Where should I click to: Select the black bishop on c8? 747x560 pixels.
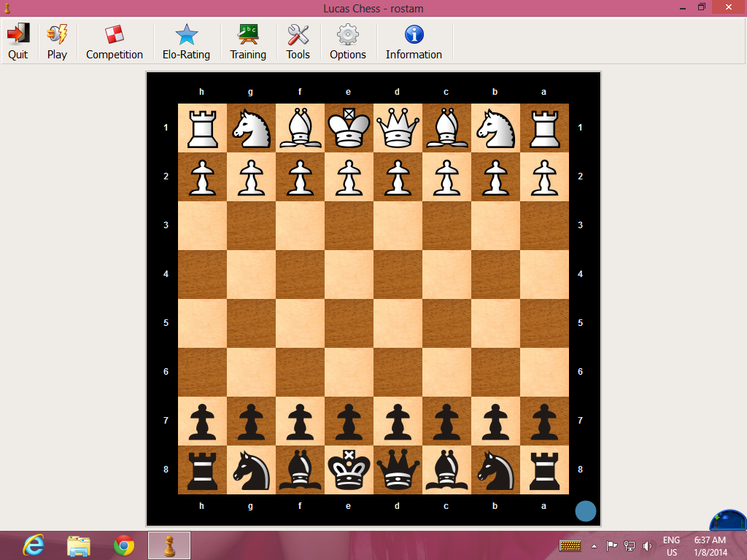pos(447,470)
